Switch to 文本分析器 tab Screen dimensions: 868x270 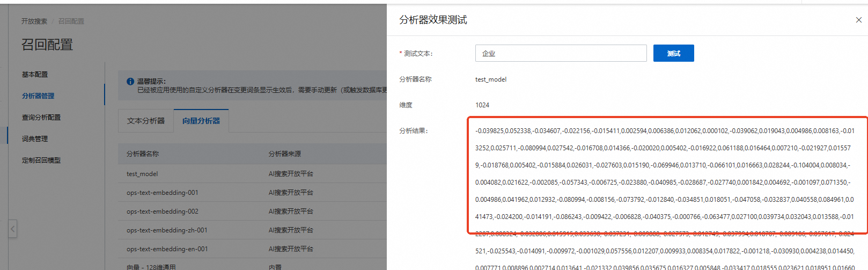[146, 121]
